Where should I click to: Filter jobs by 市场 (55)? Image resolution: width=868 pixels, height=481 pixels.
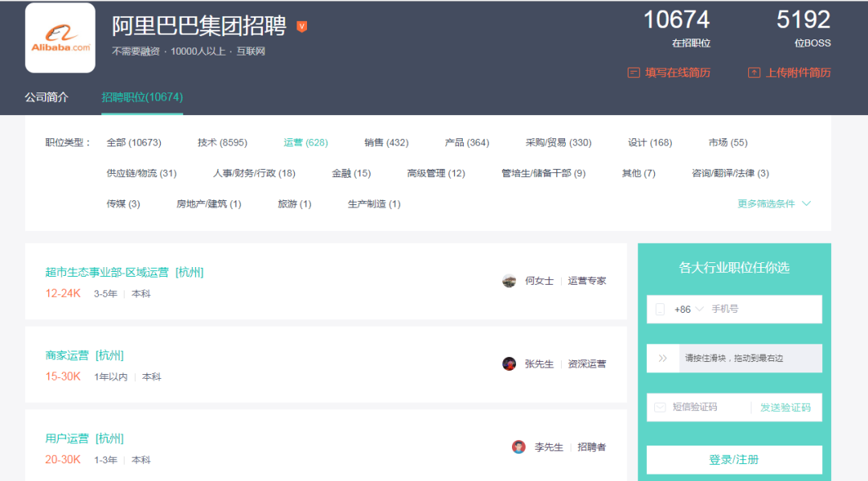click(x=728, y=142)
